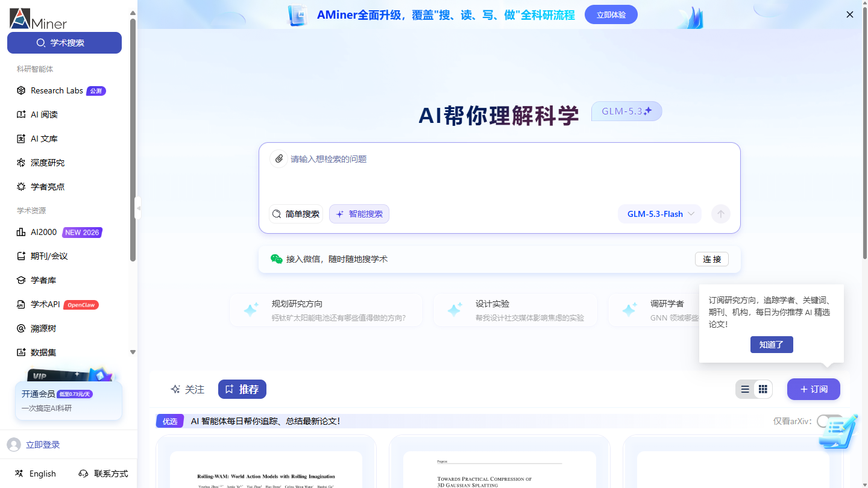The width and height of the screenshot is (868, 488).
Task: Click the sidebar scrollbar down arrow
Action: [x=133, y=352]
